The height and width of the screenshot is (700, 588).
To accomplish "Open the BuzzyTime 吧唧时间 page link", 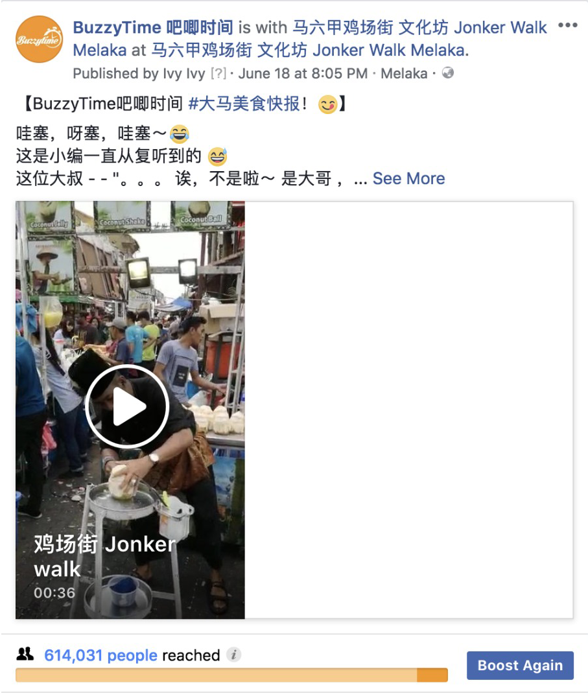I will (x=153, y=28).
